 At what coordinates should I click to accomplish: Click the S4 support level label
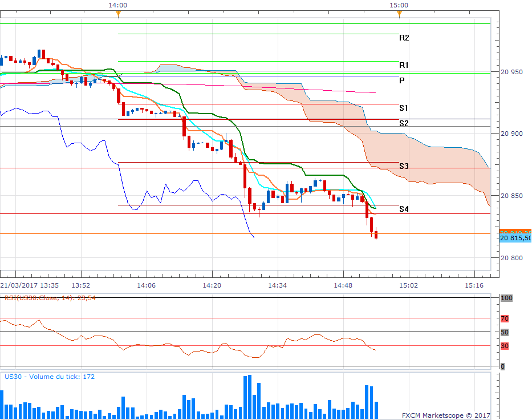click(x=404, y=209)
